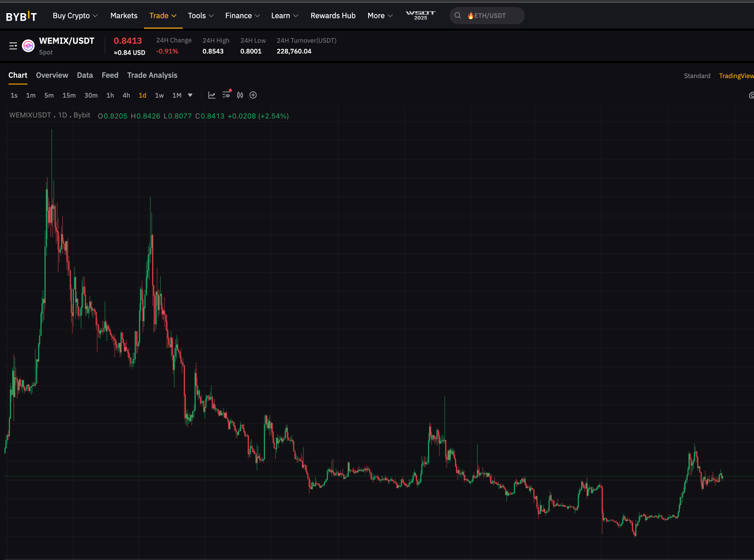Go to Rewards Hub
The image size is (754, 560).
pyautogui.click(x=333, y=15)
